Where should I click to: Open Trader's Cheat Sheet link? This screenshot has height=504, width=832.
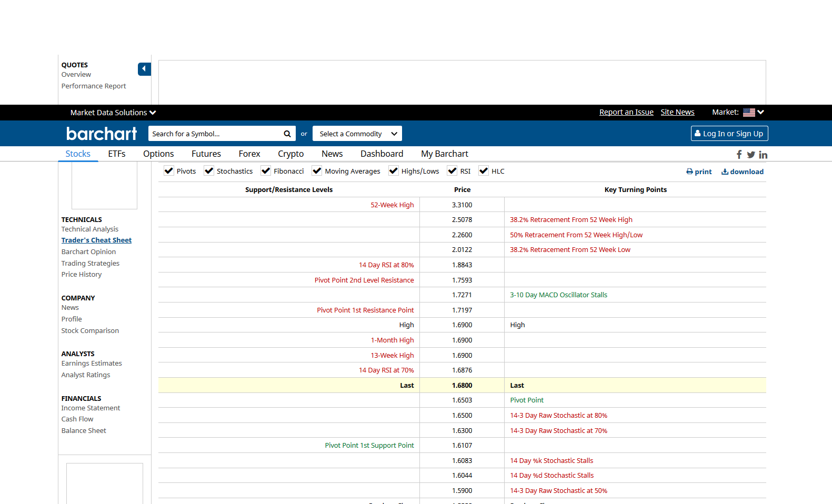point(96,240)
